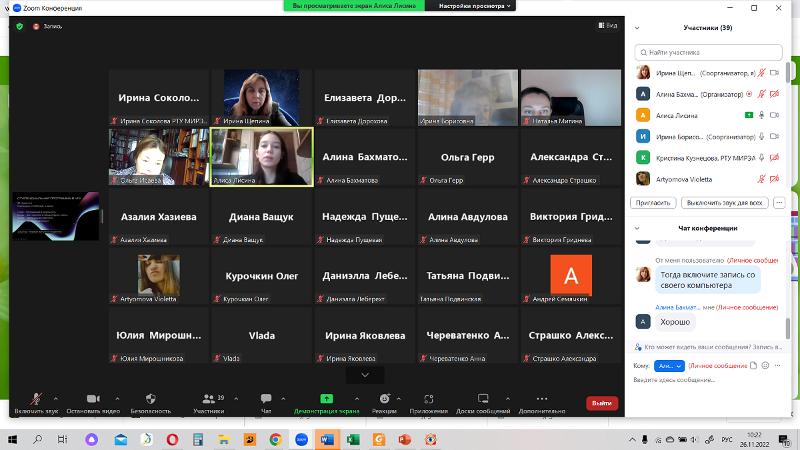Click the Пригласить invite button
800x450 pixels.
click(x=652, y=202)
